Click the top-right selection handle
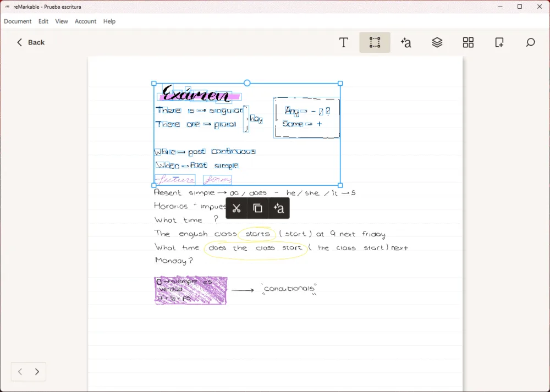 click(340, 84)
